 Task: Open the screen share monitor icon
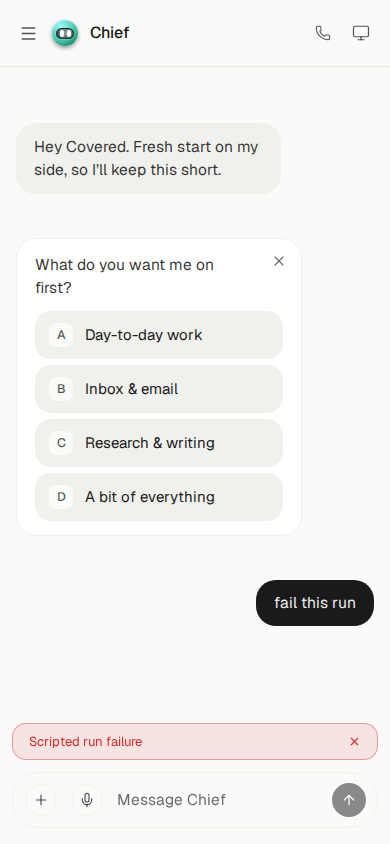click(361, 33)
